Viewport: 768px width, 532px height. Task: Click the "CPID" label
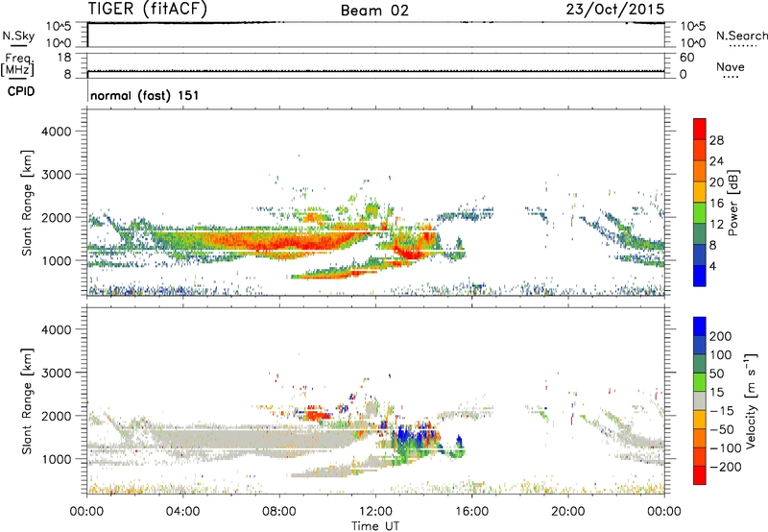21,91
